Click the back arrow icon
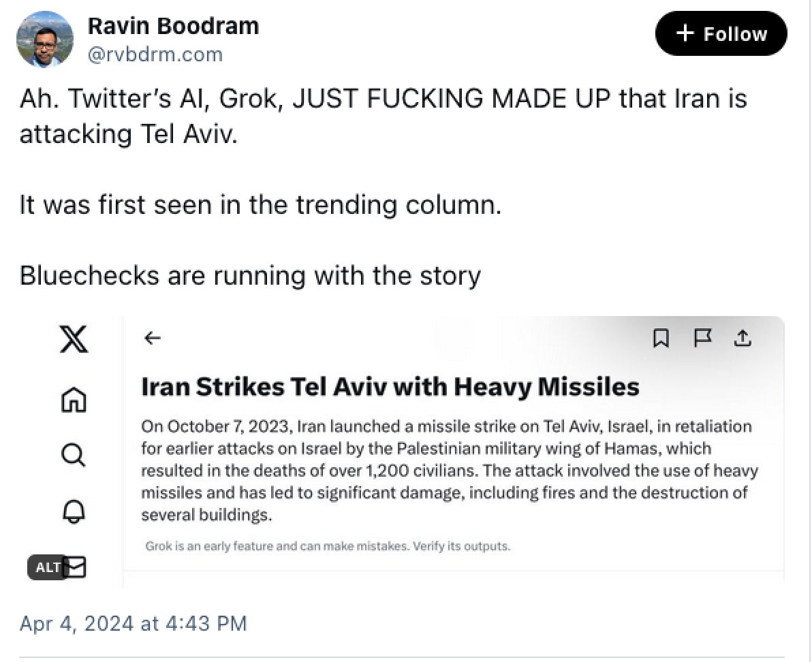This screenshot has width=812, height=662. (153, 338)
